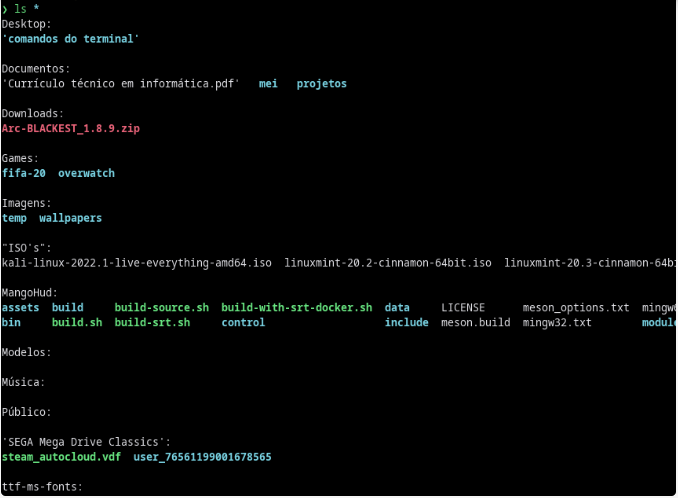Click the LICENSE file name
This screenshot has width=678, height=498.
pyautogui.click(x=463, y=308)
